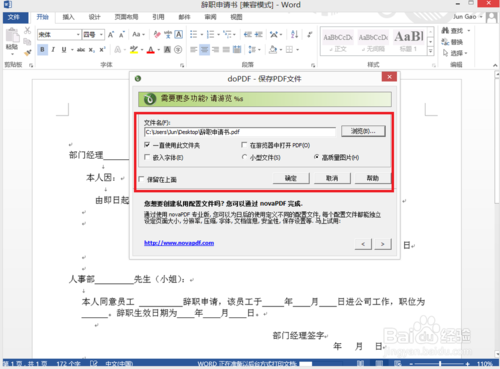The height and width of the screenshot is (369, 500).
Task: Toggle bold formatting
Action: pos(42,50)
